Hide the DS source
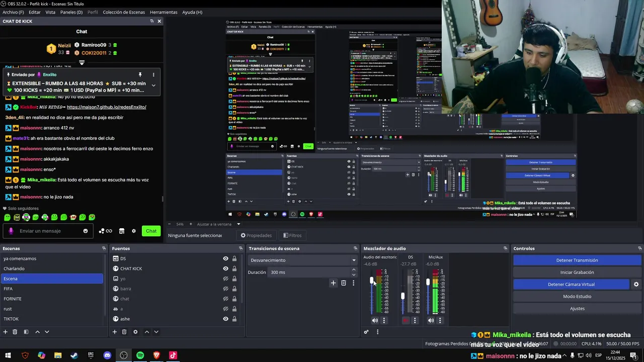The width and height of the screenshot is (644, 362). point(226,258)
